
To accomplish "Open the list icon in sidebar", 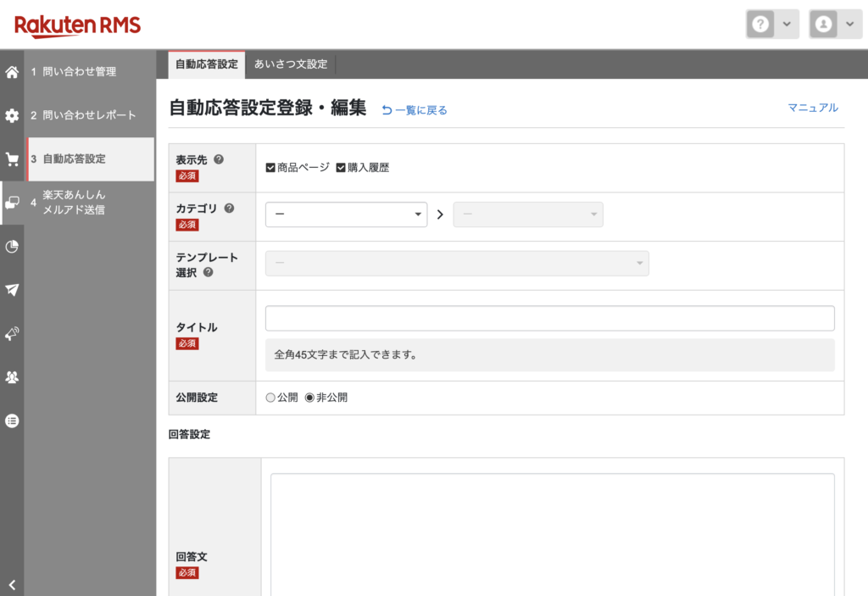I will coord(12,421).
